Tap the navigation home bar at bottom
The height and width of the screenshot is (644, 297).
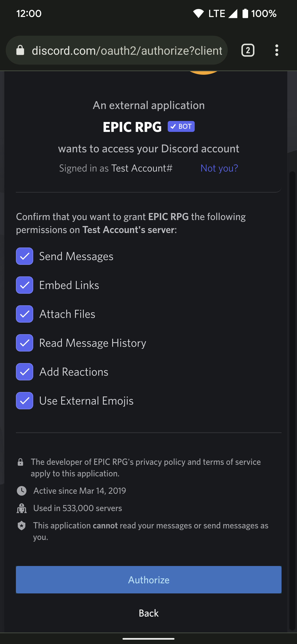[148, 639]
